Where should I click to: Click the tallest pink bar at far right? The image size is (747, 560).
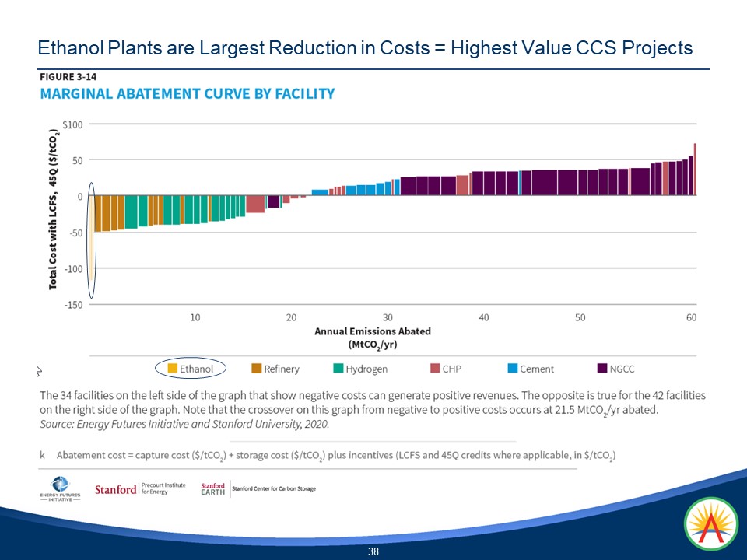point(695,169)
